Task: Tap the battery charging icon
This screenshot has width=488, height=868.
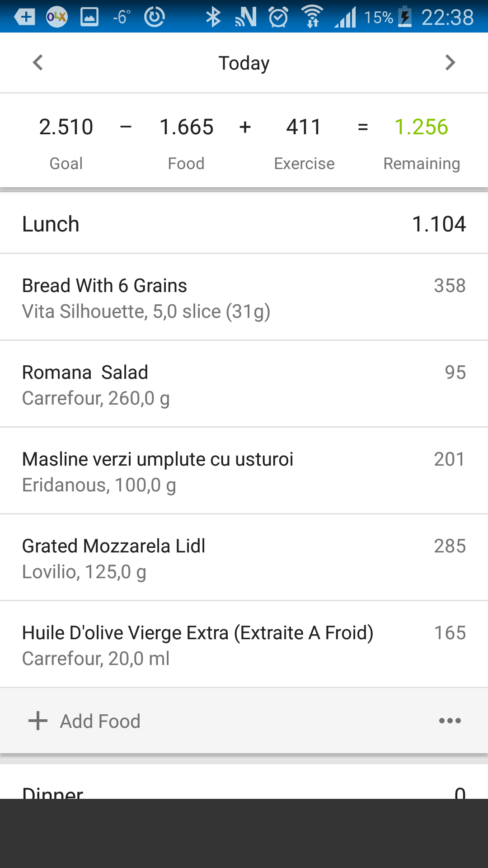Action: click(405, 17)
